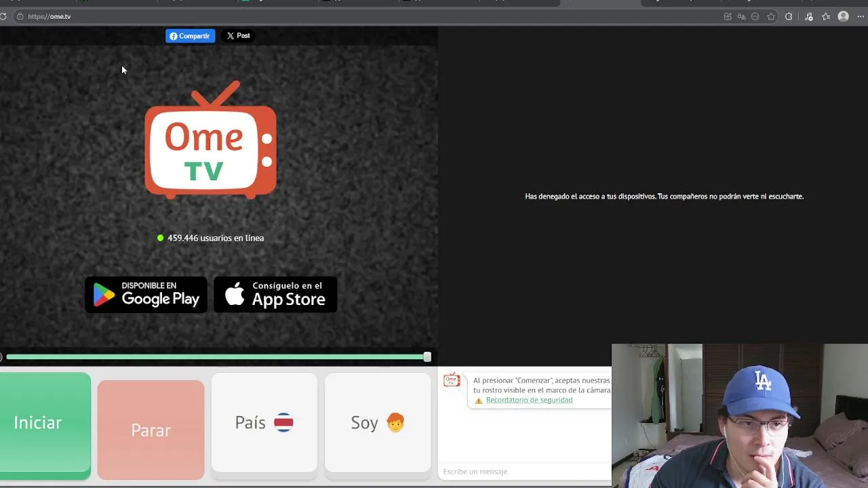This screenshot has height=488, width=868.
Task: Open the favorites list icon
Action: [826, 16]
